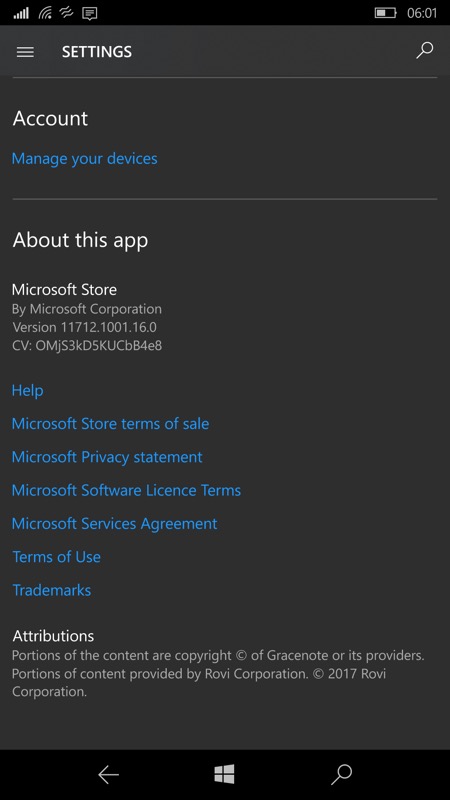Open Microsoft Services Agreement link

(x=115, y=523)
